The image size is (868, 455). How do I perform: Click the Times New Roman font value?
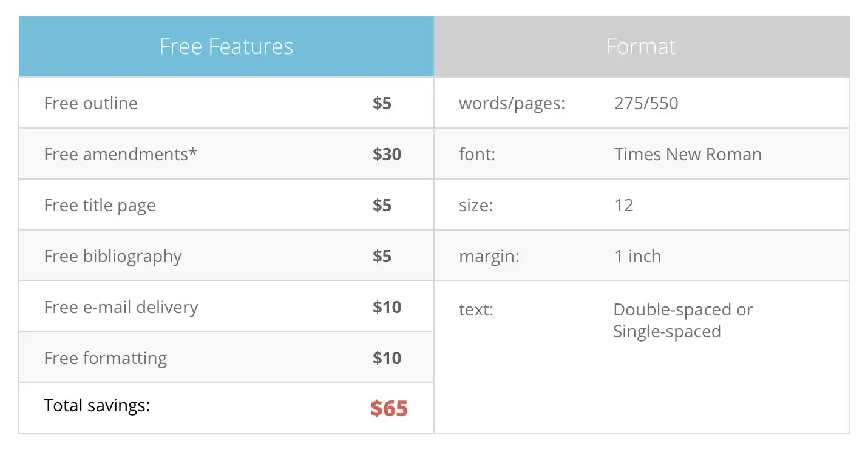tap(688, 154)
